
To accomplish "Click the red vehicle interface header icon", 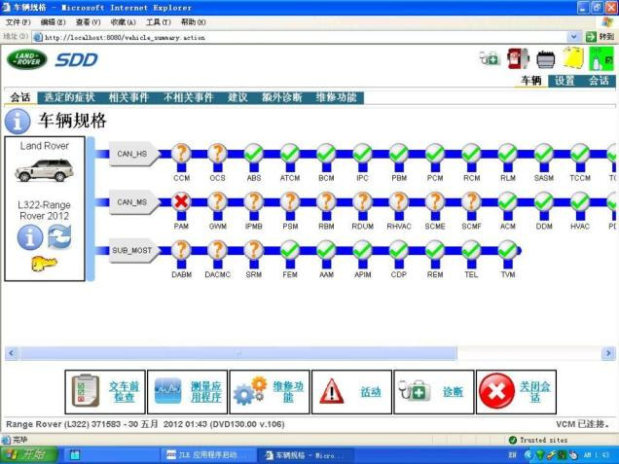I will (x=518, y=58).
